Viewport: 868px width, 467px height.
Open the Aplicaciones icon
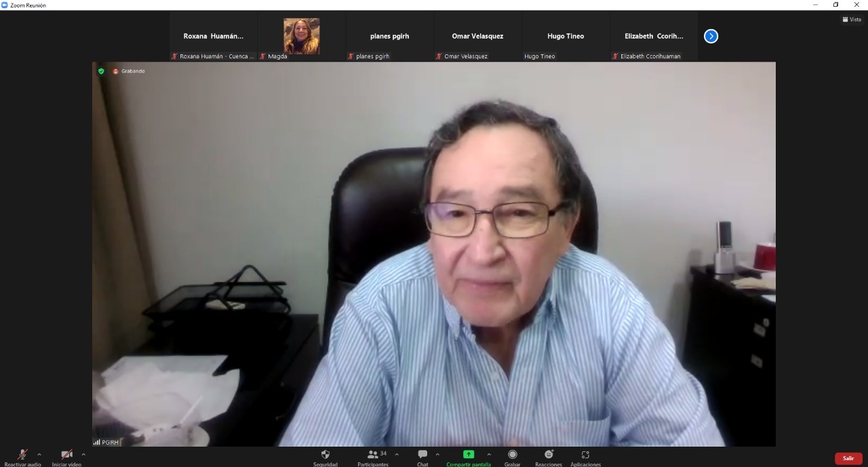[585, 455]
